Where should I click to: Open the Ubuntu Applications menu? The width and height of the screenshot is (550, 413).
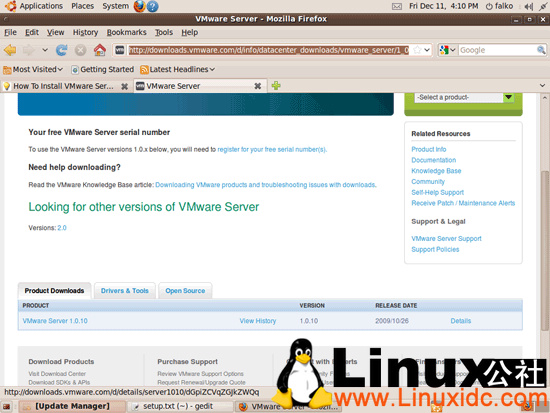[x=41, y=6]
